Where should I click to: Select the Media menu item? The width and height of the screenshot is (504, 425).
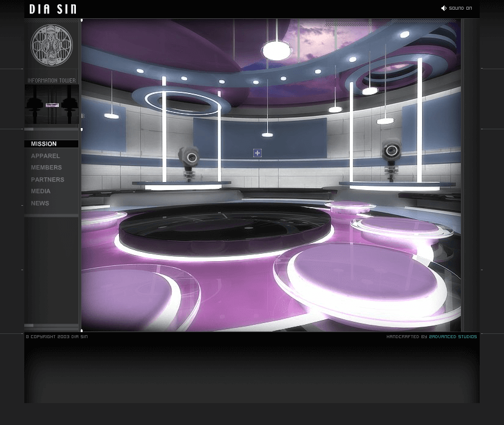pyautogui.click(x=41, y=191)
